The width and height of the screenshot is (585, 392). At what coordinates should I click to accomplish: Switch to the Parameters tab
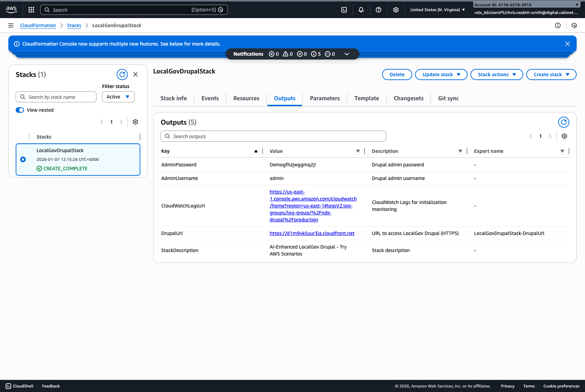(324, 98)
